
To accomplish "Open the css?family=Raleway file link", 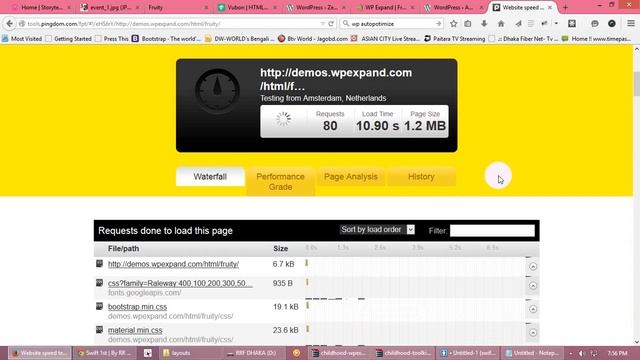I will (x=180, y=283).
